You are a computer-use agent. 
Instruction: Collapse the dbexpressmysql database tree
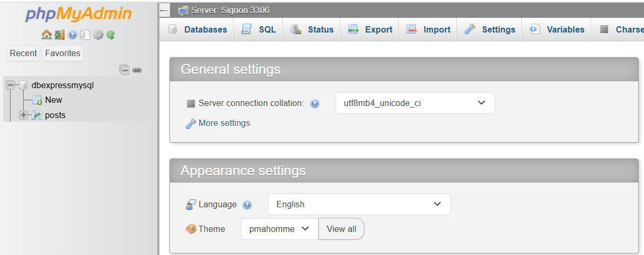click(11, 85)
